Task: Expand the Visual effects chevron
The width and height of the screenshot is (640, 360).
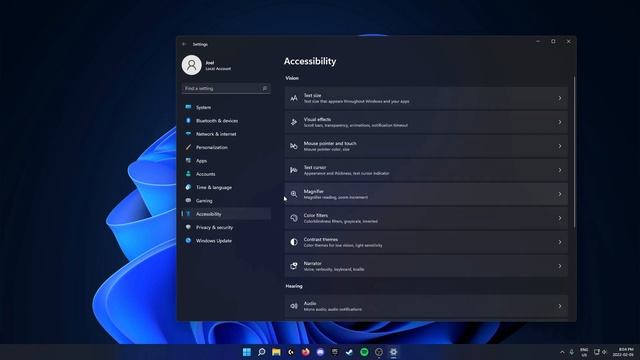Action: coord(560,122)
